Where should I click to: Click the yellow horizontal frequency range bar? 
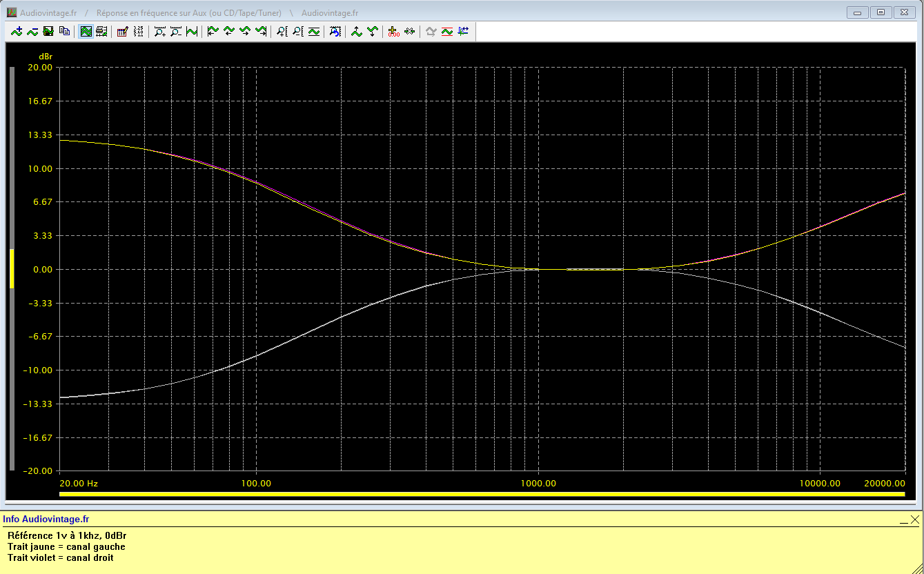point(482,494)
